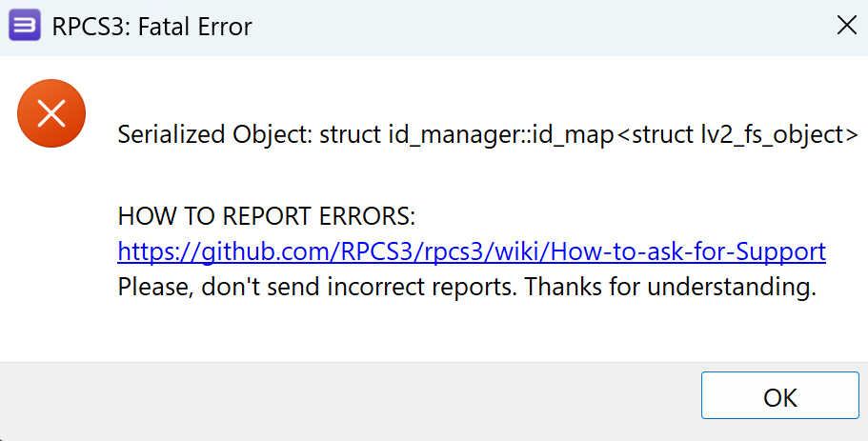The image size is (868, 441).
Task: Close the Fatal Error dialog window
Action: point(846,26)
